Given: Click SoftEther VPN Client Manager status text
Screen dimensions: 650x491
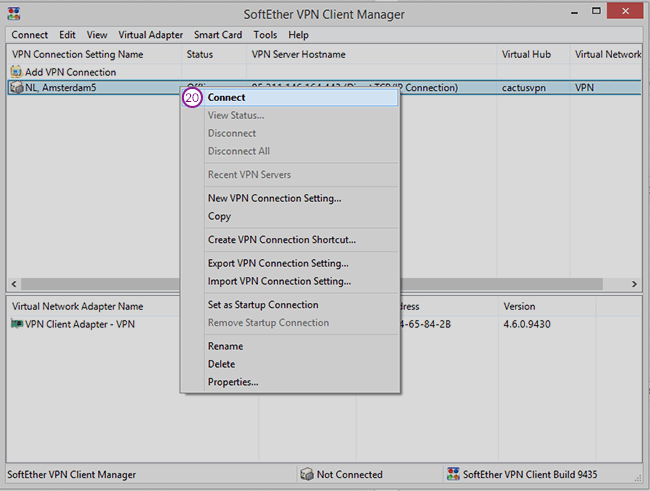Looking at the screenshot, I should pyautogui.click(x=71, y=474).
